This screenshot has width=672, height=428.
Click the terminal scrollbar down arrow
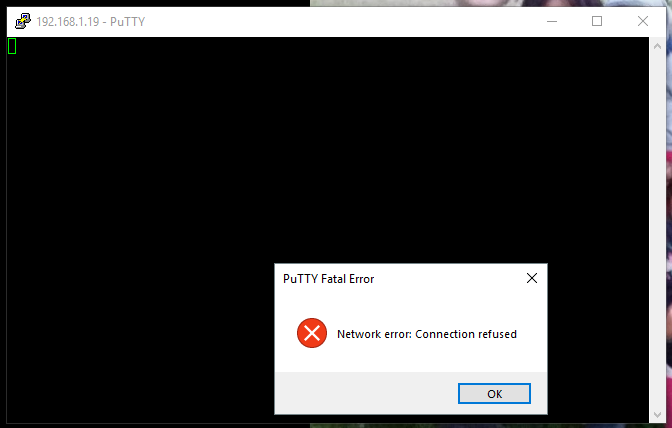(x=657, y=414)
